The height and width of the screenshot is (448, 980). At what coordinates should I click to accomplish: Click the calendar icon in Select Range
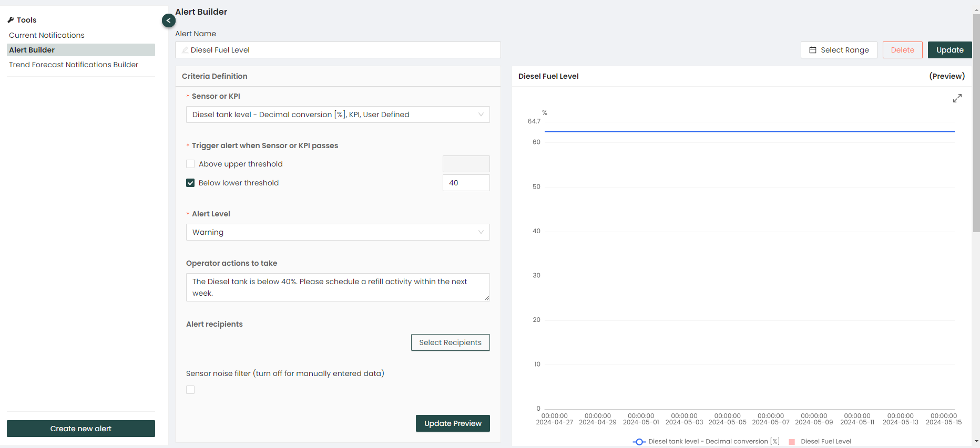coord(812,50)
